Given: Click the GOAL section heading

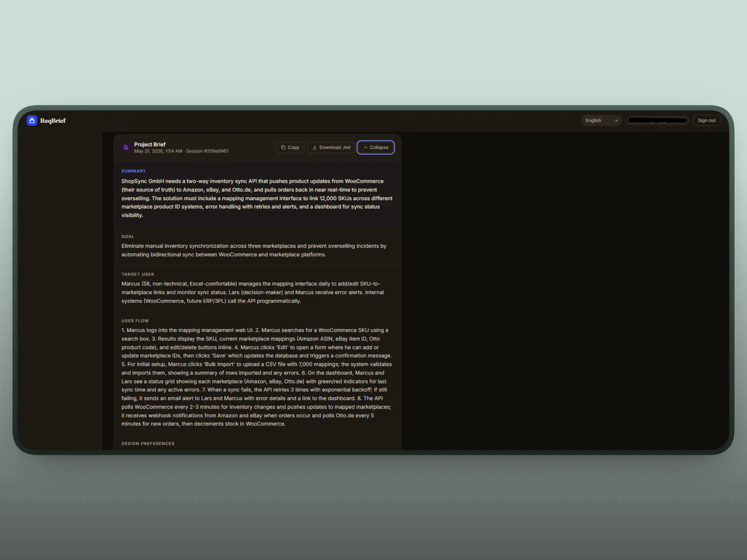Looking at the screenshot, I should (128, 236).
